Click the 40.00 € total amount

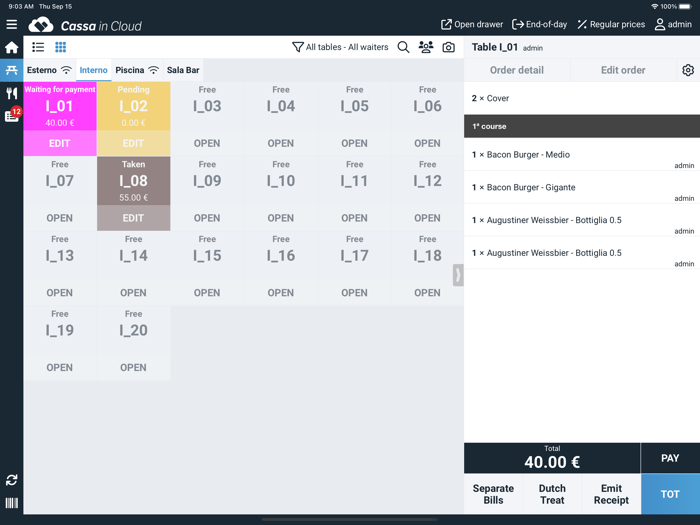pyautogui.click(x=552, y=462)
